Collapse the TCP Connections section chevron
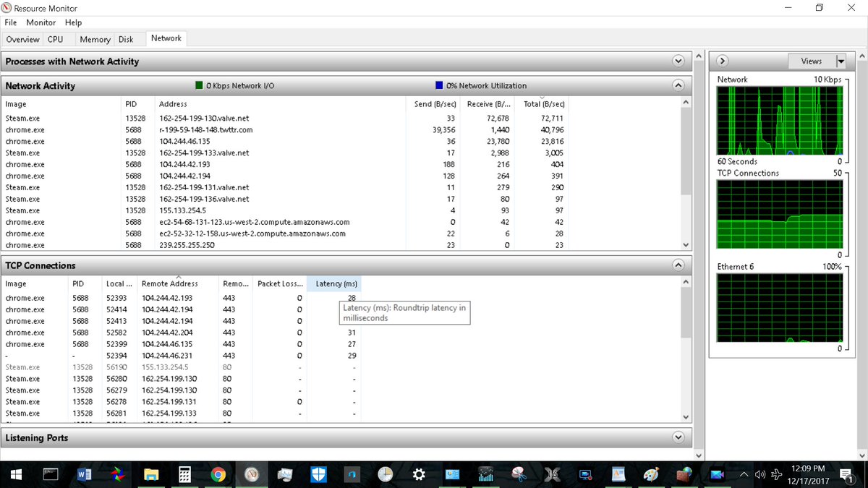The height and width of the screenshot is (488, 868). [x=678, y=265]
